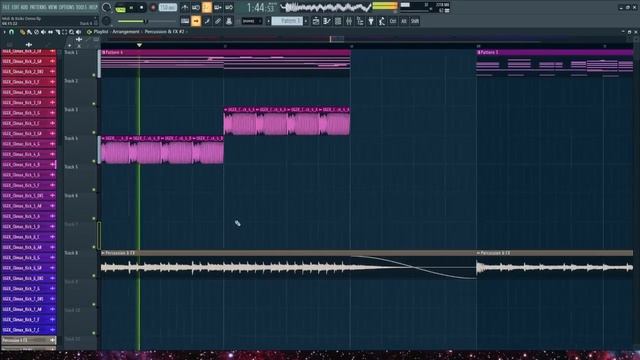Screen dimensions: 640x360
Task: Open the EDIT menu
Action: point(16,7)
